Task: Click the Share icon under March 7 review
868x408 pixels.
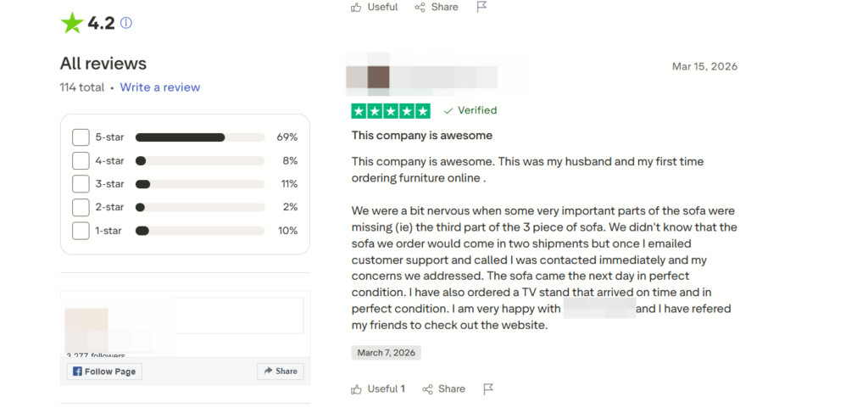Action: click(428, 389)
